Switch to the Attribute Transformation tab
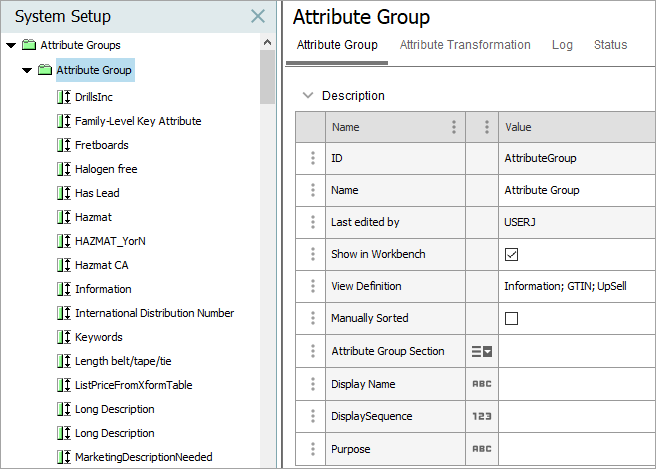 coord(465,45)
